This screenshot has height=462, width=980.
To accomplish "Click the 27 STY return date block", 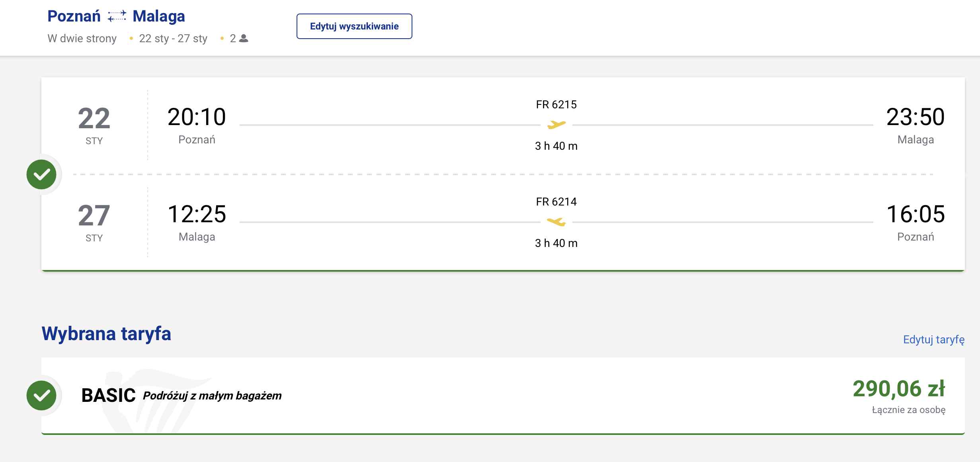I will click(x=94, y=222).
